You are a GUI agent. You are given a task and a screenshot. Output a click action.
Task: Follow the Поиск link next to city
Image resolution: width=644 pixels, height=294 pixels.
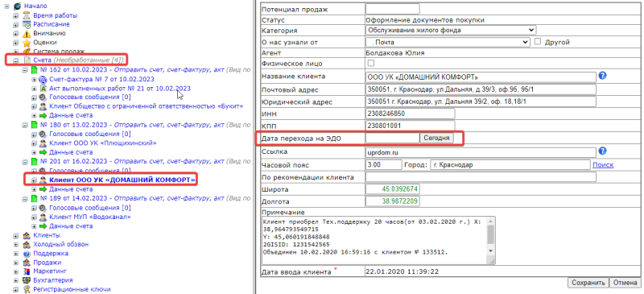click(603, 165)
